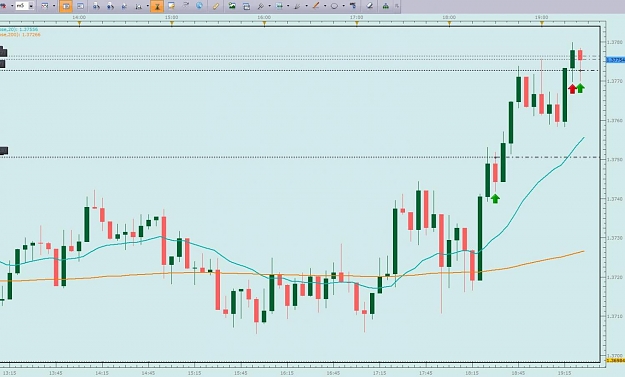
Task: Click the calendar-like window icon
Action: 246,6
